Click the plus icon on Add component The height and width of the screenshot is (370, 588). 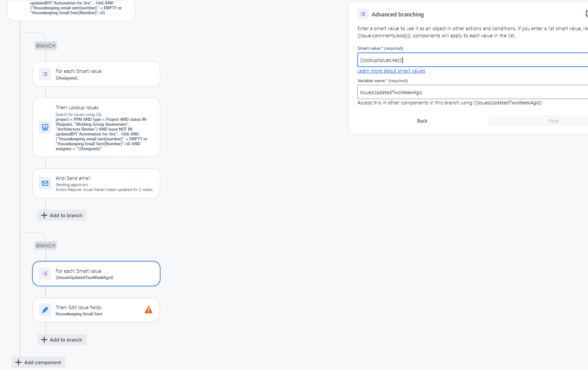click(x=18, y=362)
